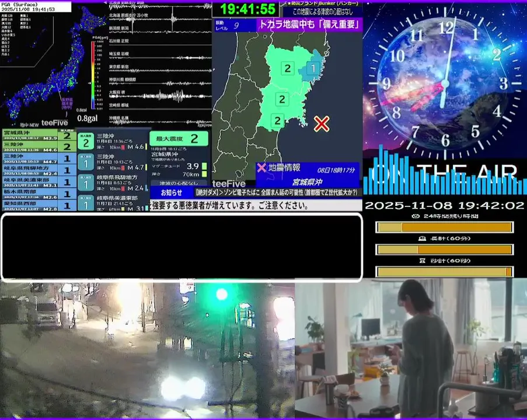
Task: Click intensity badge 1 for 岐阜県美濃東部 21:41 entry
Action: click(86, 203)
